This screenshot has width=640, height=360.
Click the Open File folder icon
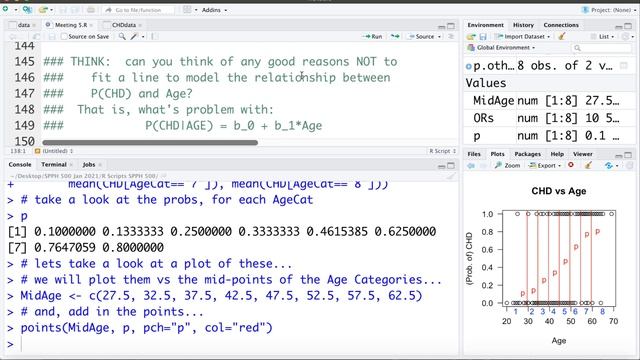43,9
